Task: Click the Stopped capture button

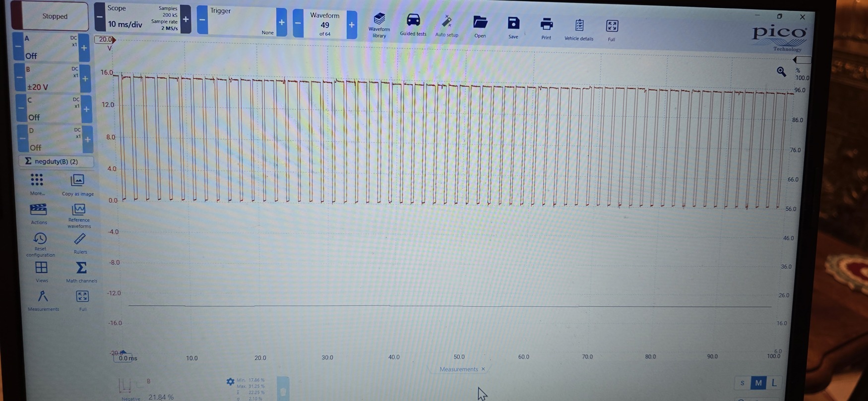Action: 50,16
